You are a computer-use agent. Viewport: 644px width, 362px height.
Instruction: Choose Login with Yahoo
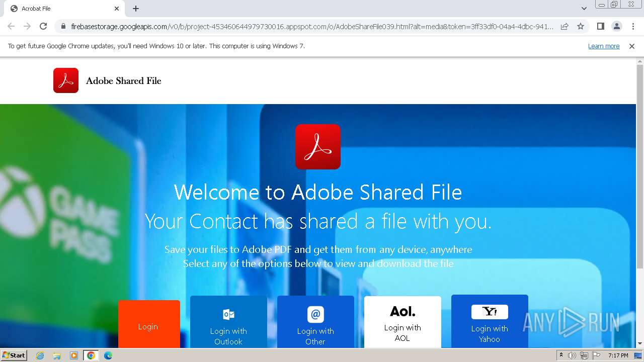(490, 321)
